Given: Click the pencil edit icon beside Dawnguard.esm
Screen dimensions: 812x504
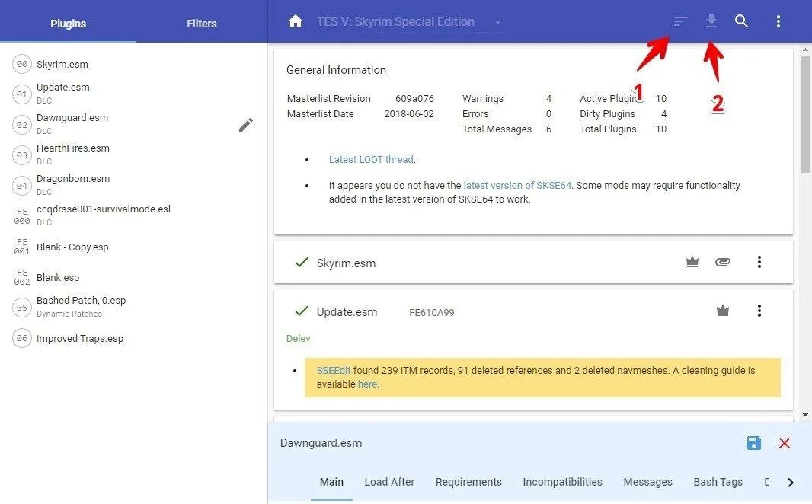Looking at the screenshot, I should point(246,125).
